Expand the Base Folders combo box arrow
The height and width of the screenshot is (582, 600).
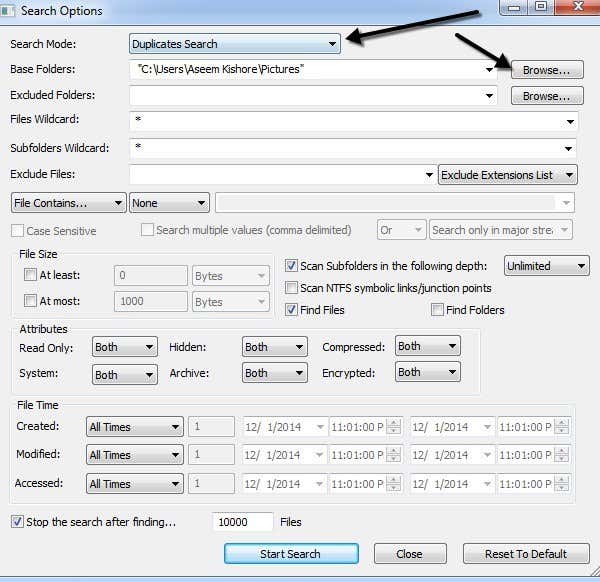[x=489, y=70]
